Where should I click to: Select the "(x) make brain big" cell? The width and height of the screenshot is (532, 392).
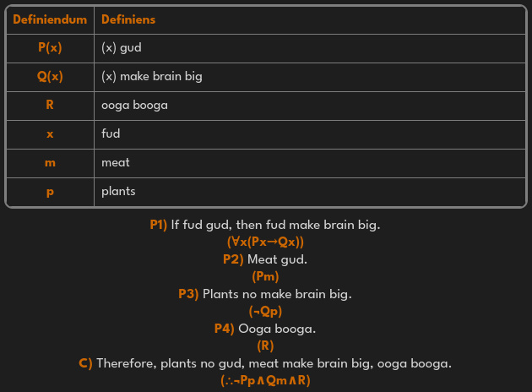pyautogui.click(x=152, y=76)
